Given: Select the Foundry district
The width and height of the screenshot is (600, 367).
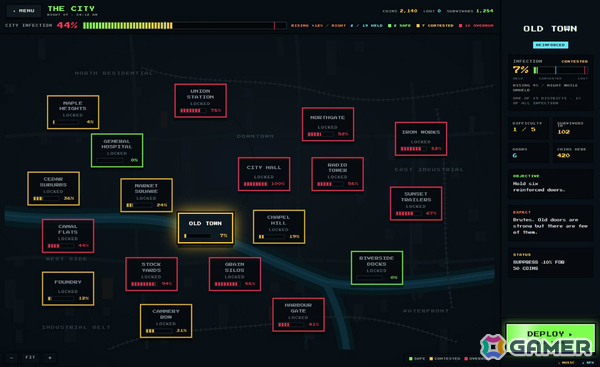Looking at the screenshot, I should [x=68, y=289].
